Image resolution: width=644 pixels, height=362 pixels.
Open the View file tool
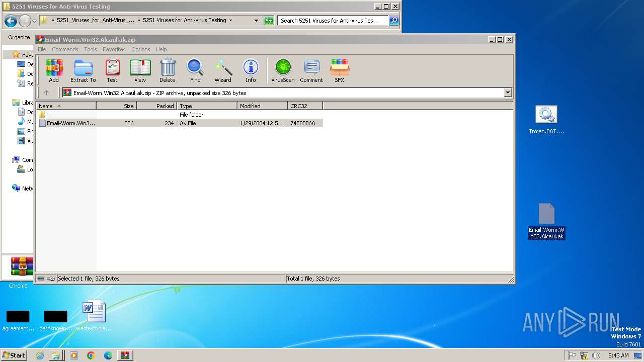click(x=140, y=71)
